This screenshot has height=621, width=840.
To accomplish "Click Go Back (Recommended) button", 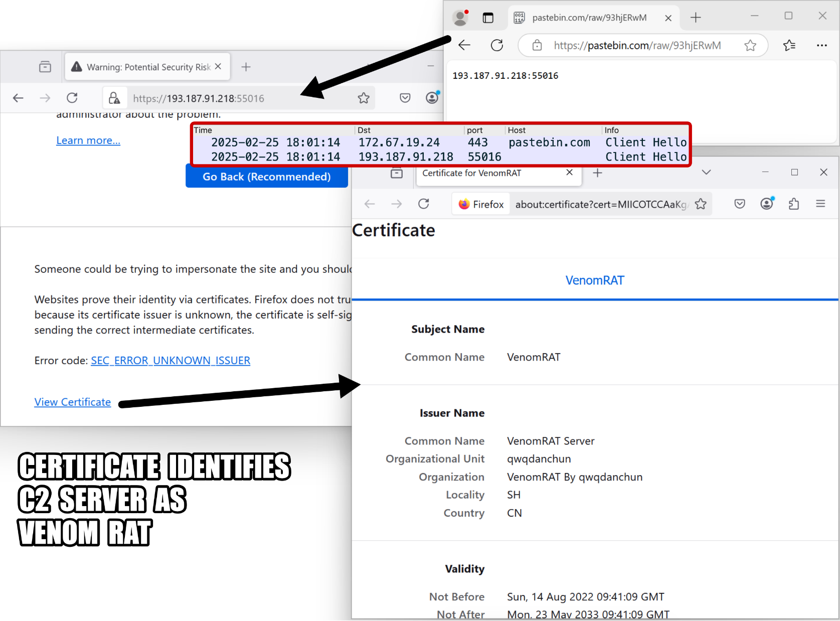I will click(266, 177).
